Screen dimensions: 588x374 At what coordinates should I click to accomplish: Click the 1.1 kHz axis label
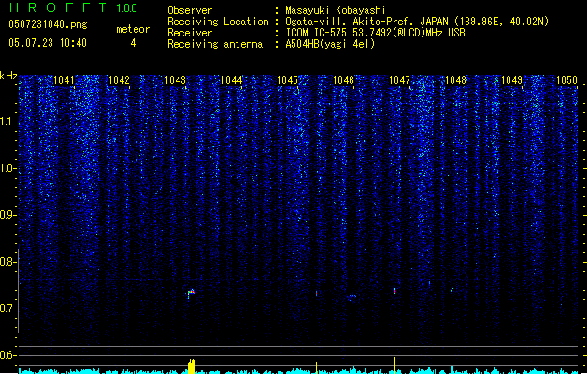click(x=7, y=122)
